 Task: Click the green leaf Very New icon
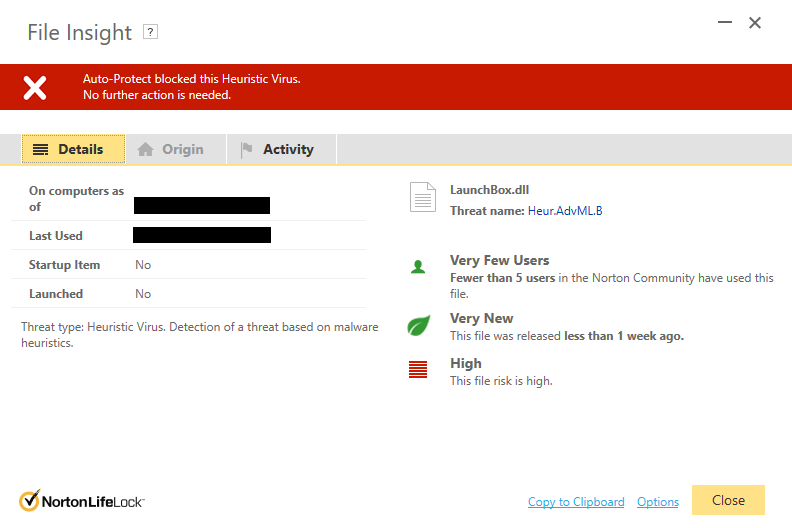click(x=419, y=325)
